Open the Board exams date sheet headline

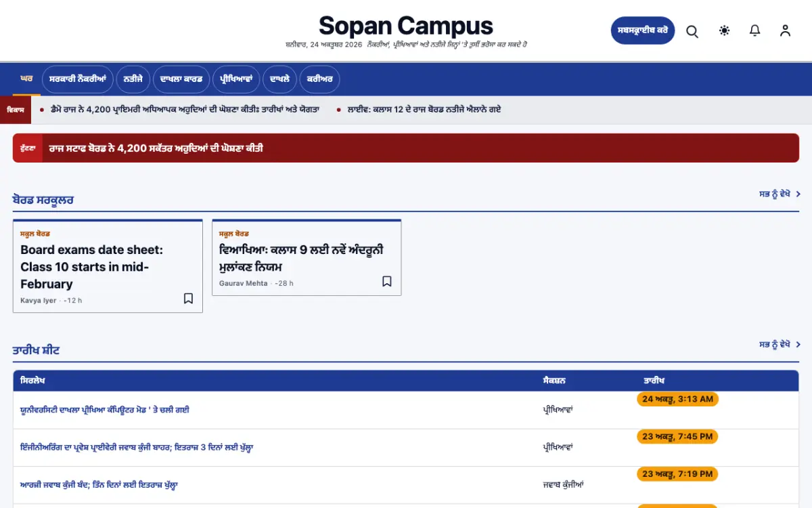pos(92,267)
